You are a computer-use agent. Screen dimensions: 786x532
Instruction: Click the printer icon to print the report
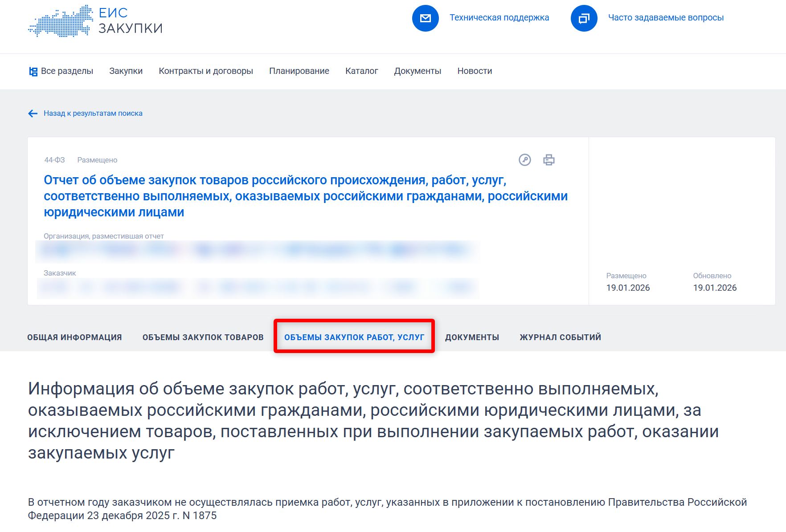(549, 160)
